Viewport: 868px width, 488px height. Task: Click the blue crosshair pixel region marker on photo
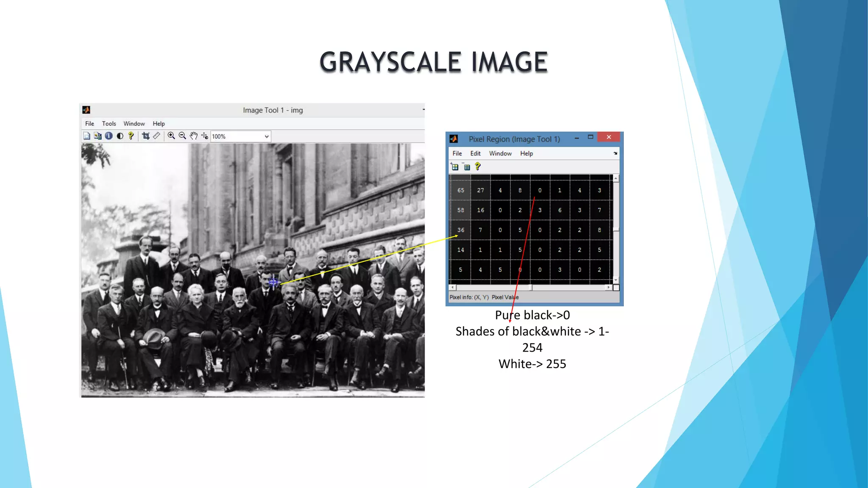273,282
